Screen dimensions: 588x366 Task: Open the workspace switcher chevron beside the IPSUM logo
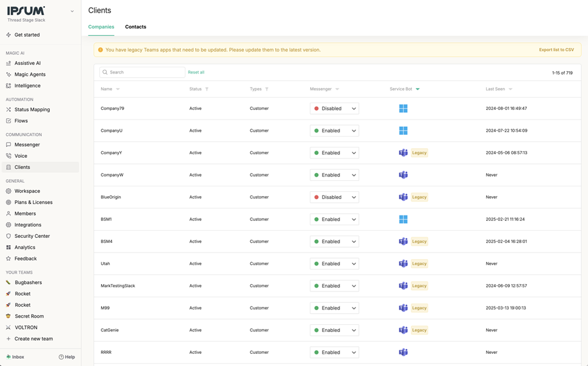point(72,11)
